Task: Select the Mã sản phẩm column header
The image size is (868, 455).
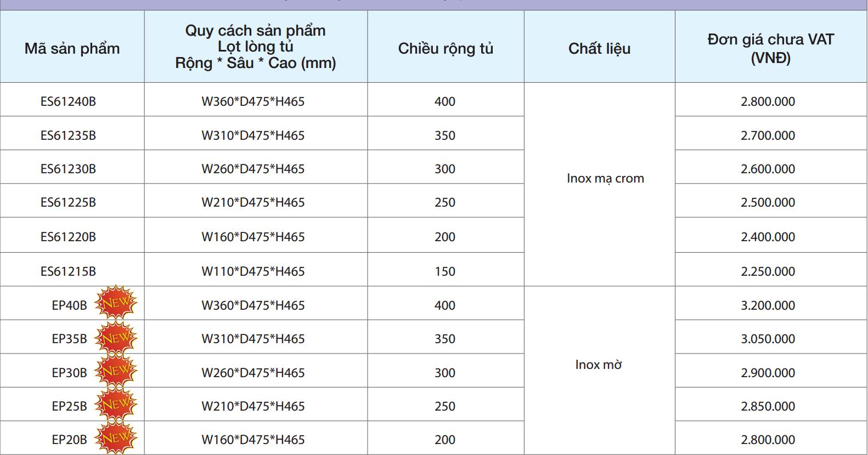Action: click(x=72, y=47)
